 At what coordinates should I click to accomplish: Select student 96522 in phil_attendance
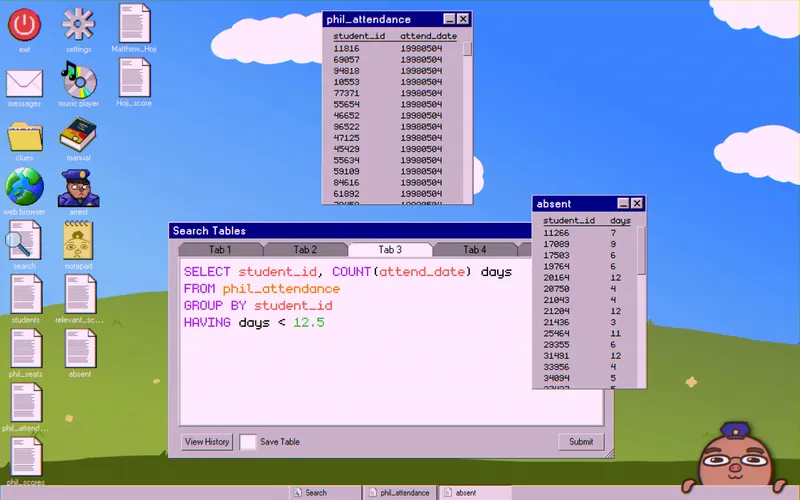coord(346,127)
